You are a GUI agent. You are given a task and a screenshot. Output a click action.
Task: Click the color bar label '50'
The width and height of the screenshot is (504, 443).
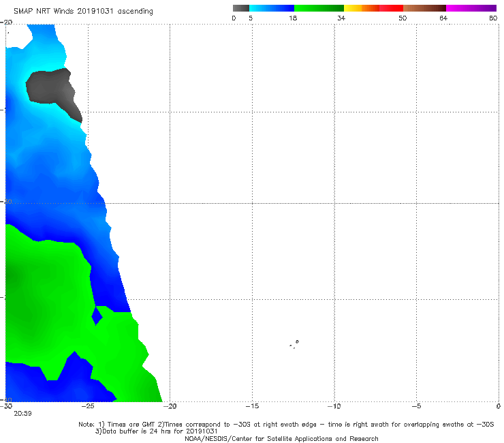[403, 18]
